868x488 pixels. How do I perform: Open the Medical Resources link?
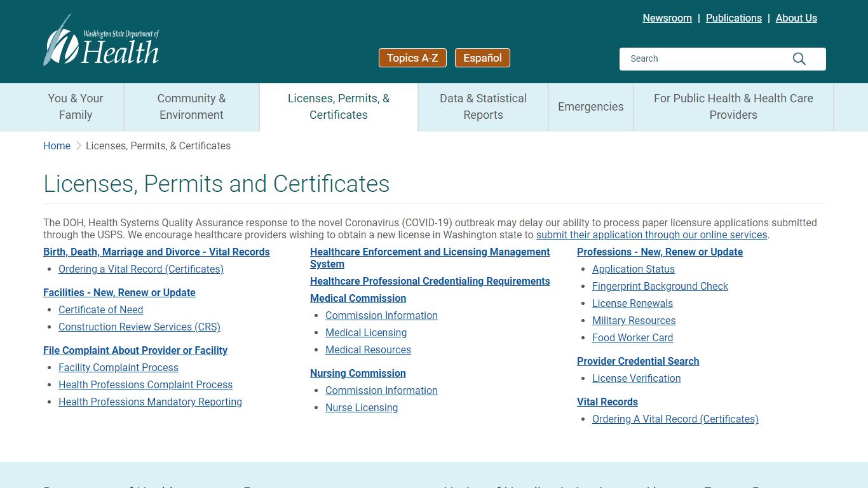[368, 350]
